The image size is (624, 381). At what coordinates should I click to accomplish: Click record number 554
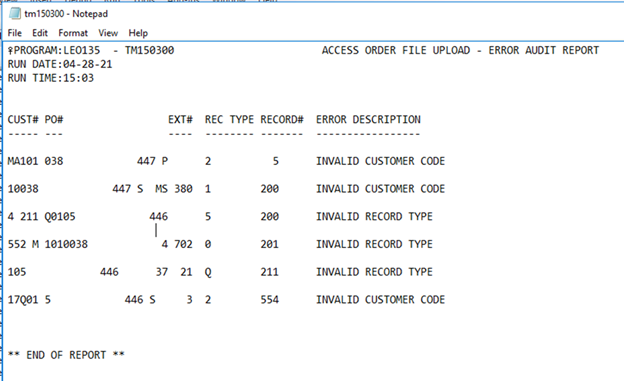270,300
